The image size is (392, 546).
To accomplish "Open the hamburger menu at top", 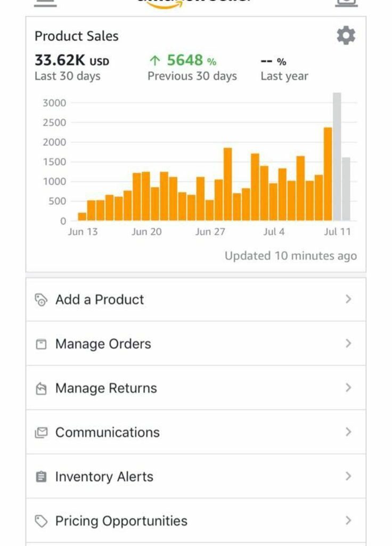I will click(45, 3).
